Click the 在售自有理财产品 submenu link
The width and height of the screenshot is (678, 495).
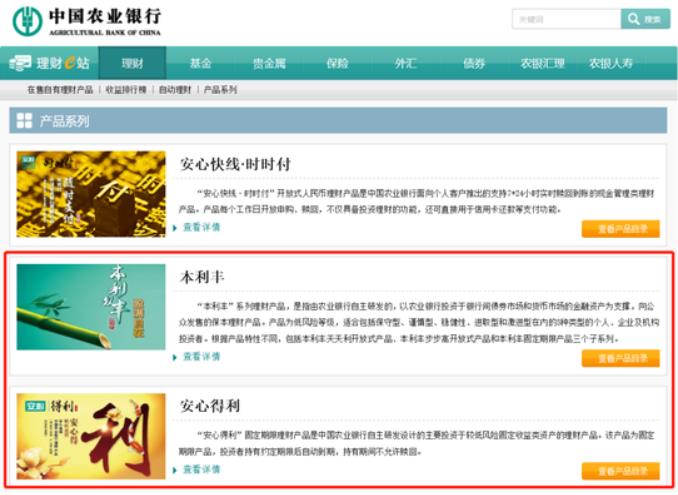59,90
